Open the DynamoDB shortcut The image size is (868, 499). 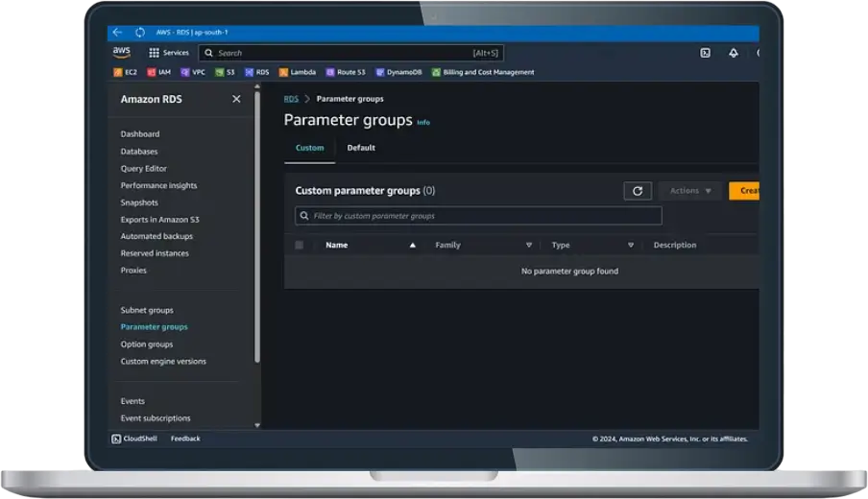point(398,72)
